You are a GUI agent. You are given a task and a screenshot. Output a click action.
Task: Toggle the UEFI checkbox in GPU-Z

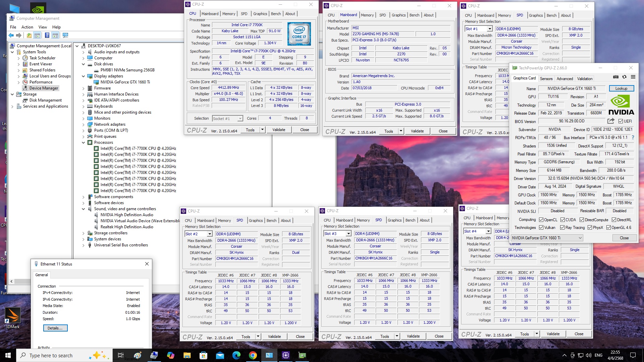(621, 121)
